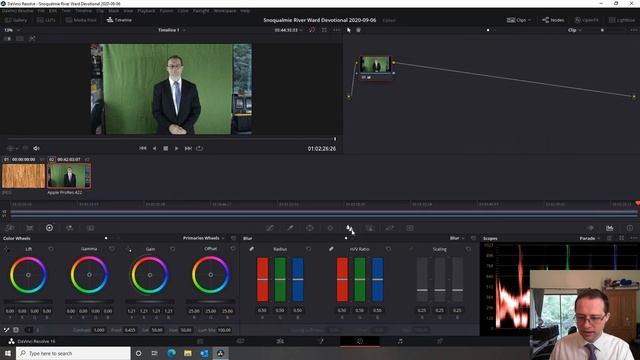Reset the entire Color Wheels palette
This screenshot has height=360, width=640.
233,238
